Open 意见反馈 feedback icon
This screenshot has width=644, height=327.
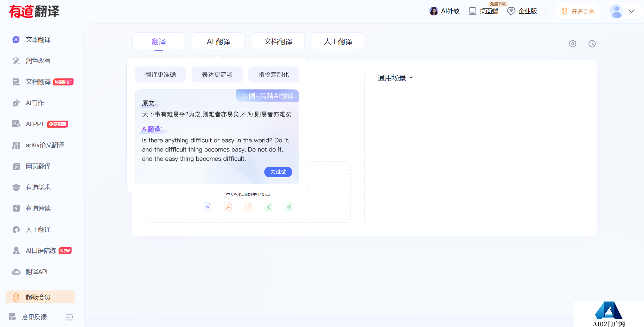coord(12,317)
